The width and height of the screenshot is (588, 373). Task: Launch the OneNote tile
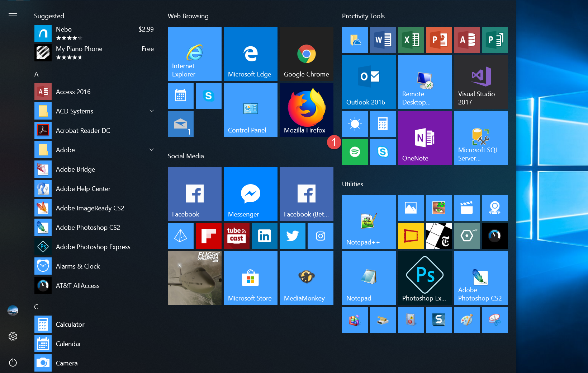point(425,138)
